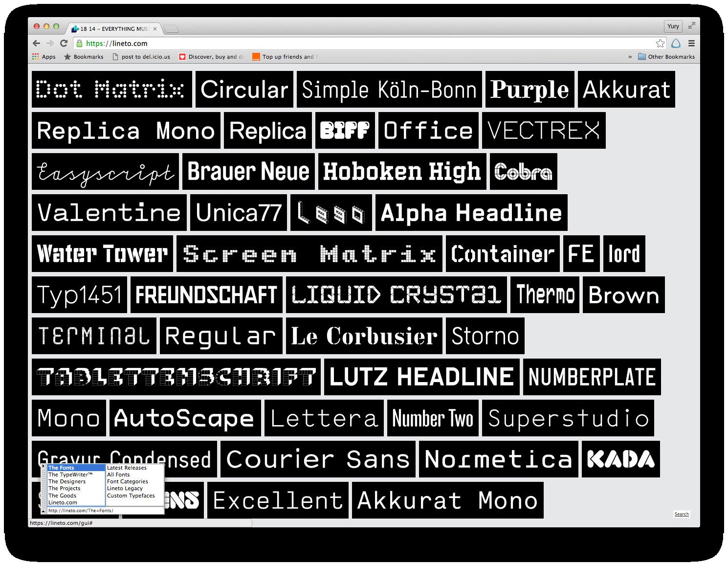Choose 'The Projects' menu entry
The width and height of the screenshot is (728, 566).
[x=76, y=488]
